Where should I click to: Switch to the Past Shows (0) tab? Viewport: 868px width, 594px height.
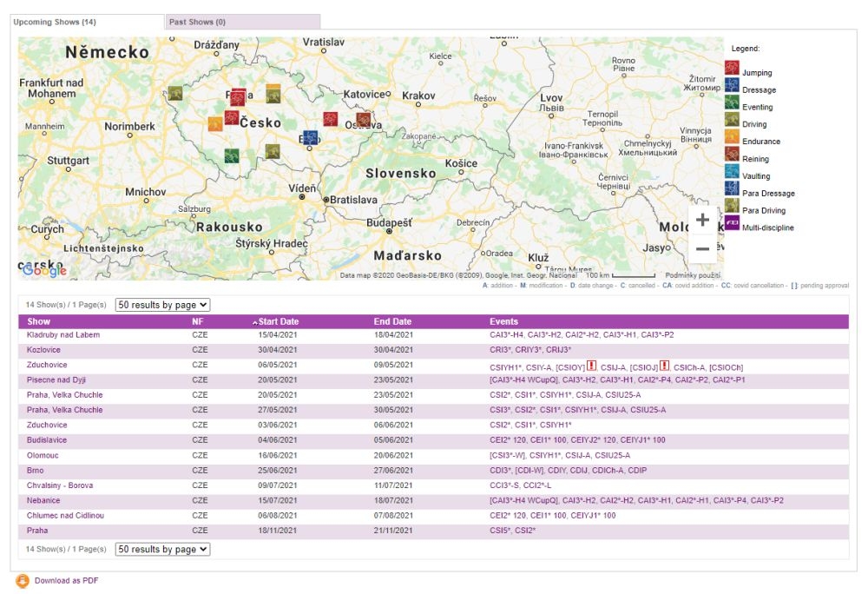pos(242,22)
